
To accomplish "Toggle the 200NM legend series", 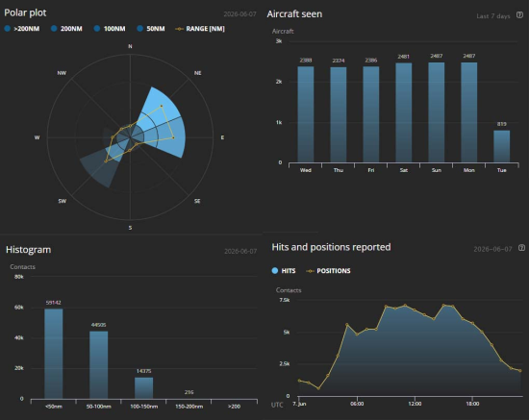I will click(x=66, y=29).
